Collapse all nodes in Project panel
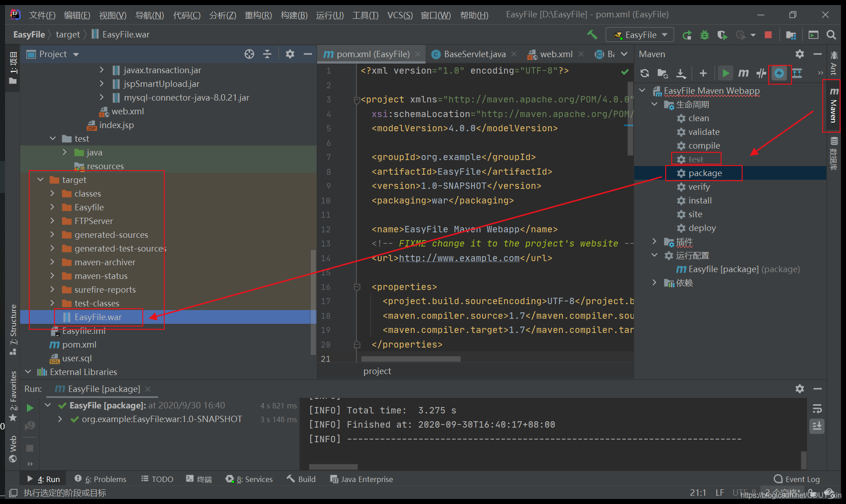The width and height of the screenshot is (846, 504). (267, 54)
